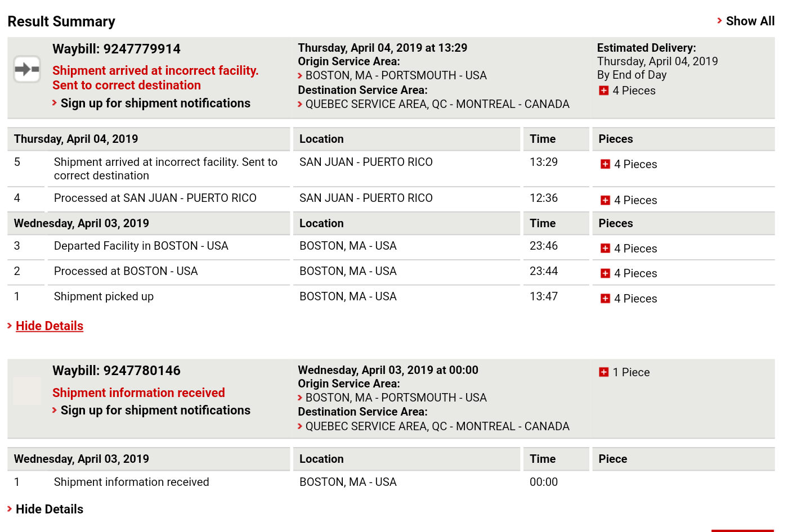788x532 pixels.
Task: Open second Quebec destination service area link
Action: coord(437,426)
